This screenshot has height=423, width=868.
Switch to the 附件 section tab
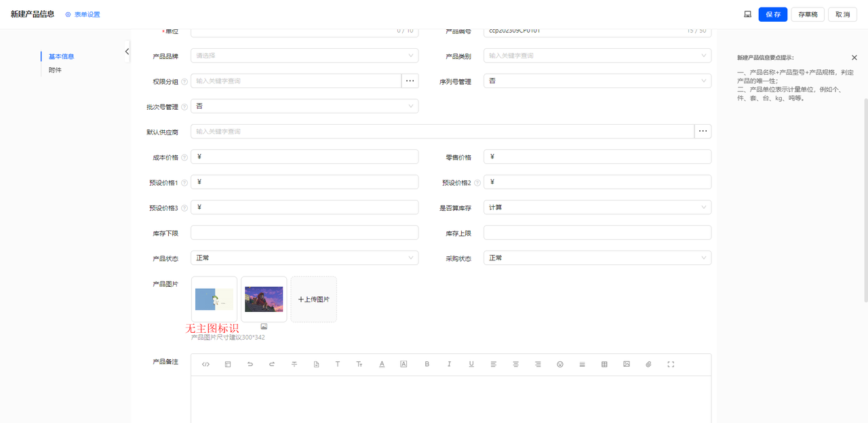[x=55, y=70]
